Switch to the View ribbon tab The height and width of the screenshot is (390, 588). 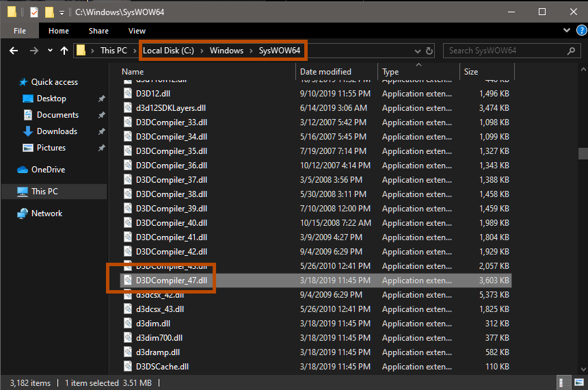point(137,31)
